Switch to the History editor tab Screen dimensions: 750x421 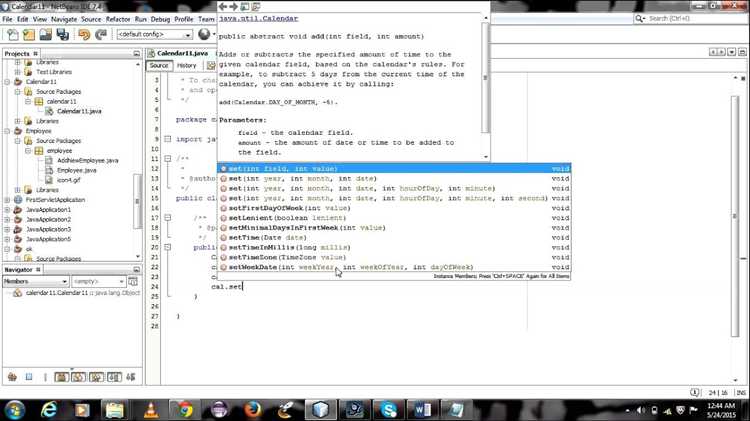coord(187,66)
